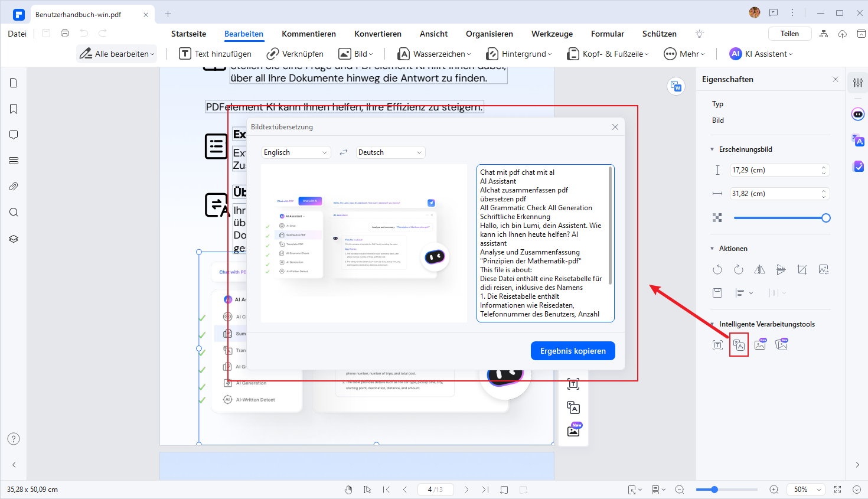Go to the next page
The height and width of the screenshot is (499, 868).
(466, 490)
